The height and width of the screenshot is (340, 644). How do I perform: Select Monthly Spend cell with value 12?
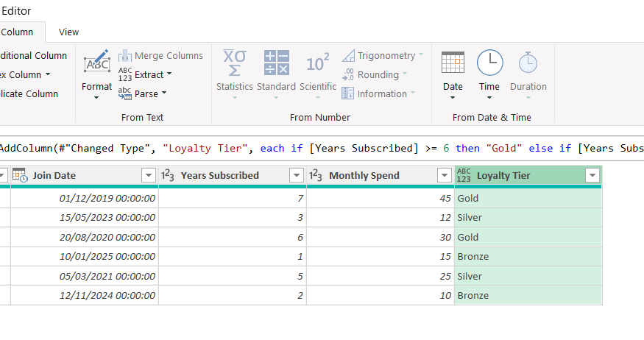381,218
